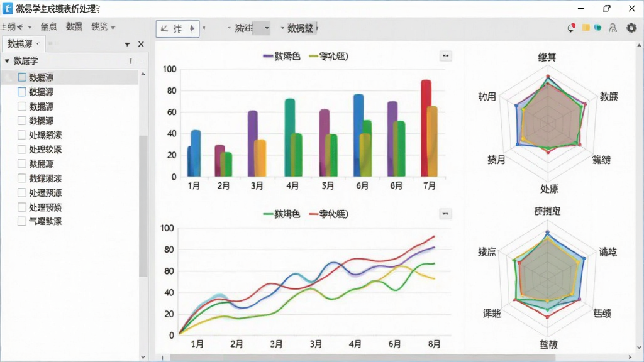Click the main view scroll-down arrow
Viewport: 644px width, 362px height.
[639, 347]
